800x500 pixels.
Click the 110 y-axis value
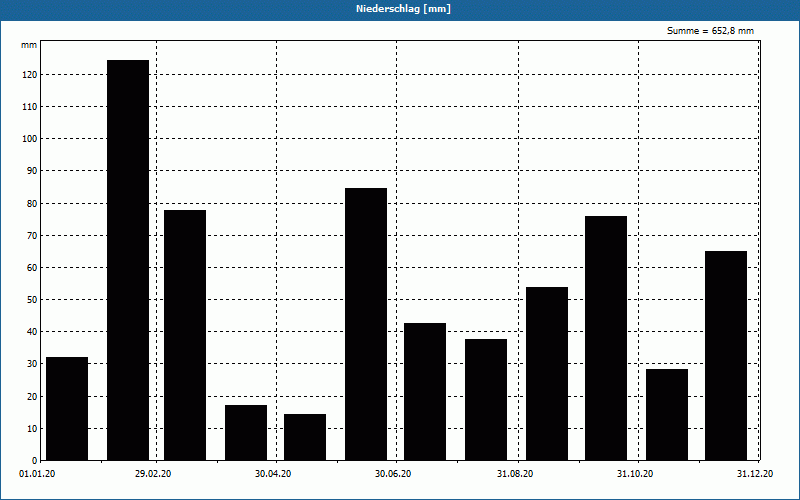(x=30, y=107)
